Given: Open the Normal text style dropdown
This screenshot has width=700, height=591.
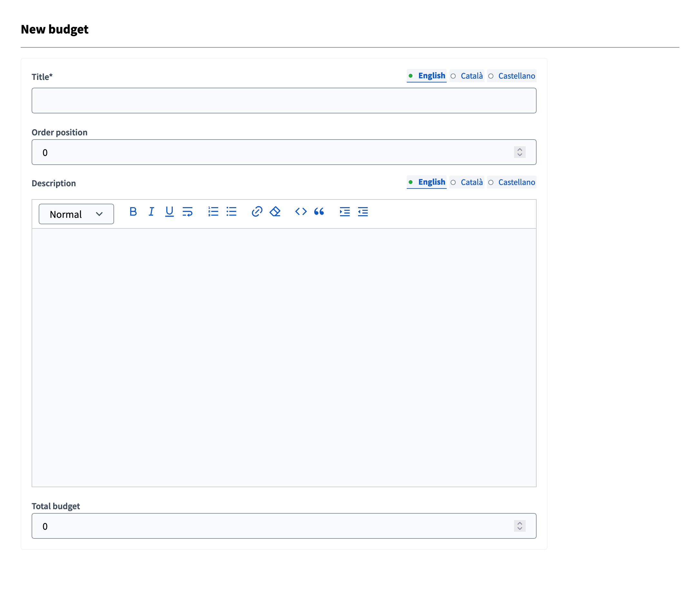Looking at the screenshot, I should tap(76, 214).
